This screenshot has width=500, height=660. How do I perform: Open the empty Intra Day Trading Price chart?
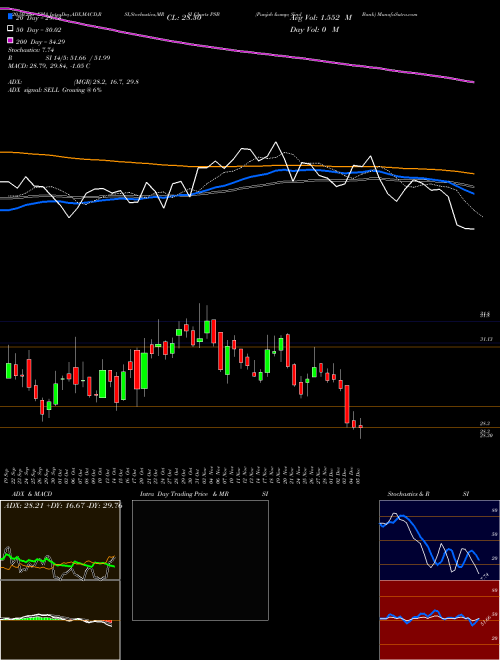[200, 560]
